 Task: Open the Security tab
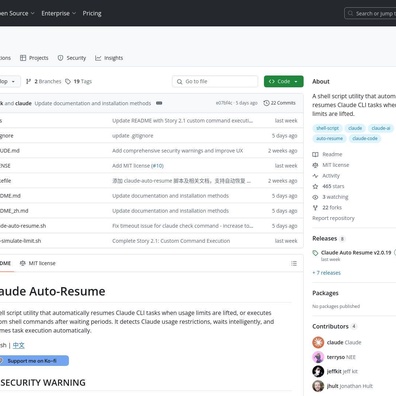[x=72, y=58]
